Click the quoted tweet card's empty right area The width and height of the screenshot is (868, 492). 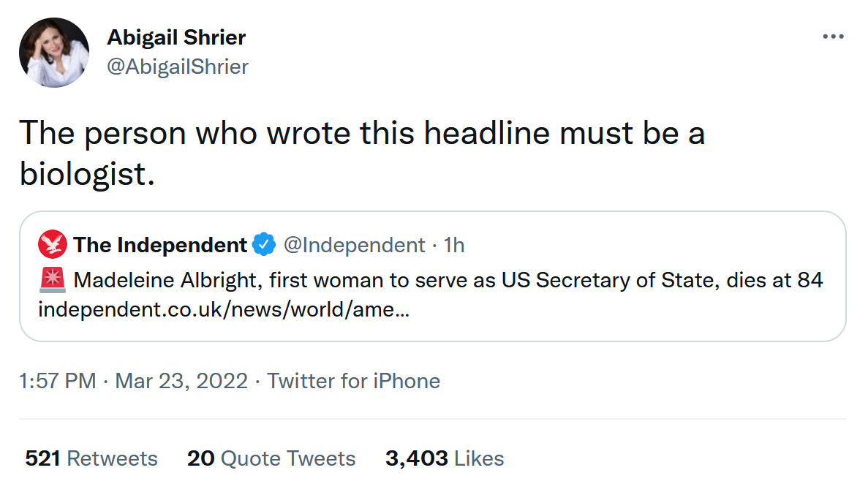point(658,314)
